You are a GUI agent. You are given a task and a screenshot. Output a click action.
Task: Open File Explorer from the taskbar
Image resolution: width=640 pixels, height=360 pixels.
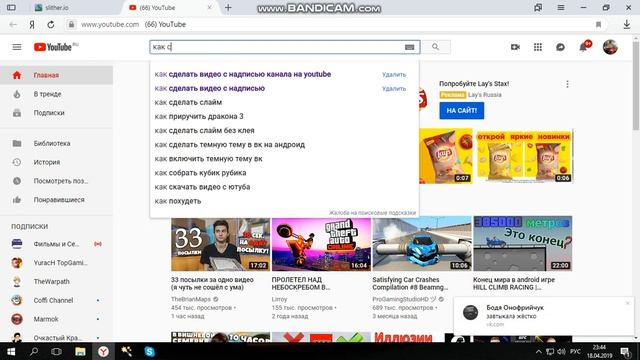pos(80,351)
